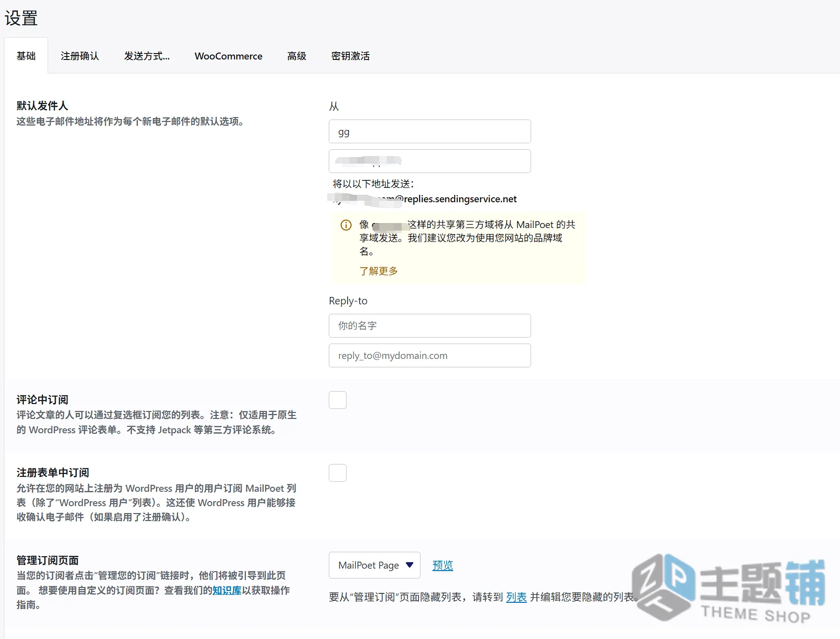The image size is (840, 639).
Task: Click the 默认发件人 section title
Action: (x=42, y=106)
